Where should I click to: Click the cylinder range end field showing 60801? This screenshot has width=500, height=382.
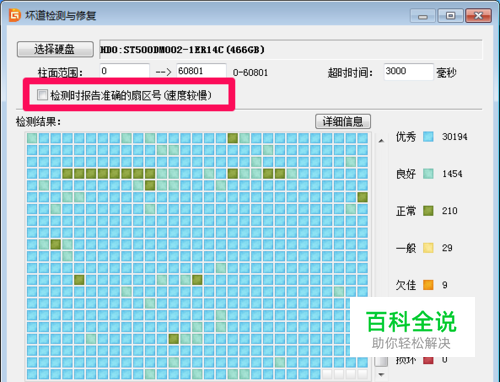click(201, 71)
